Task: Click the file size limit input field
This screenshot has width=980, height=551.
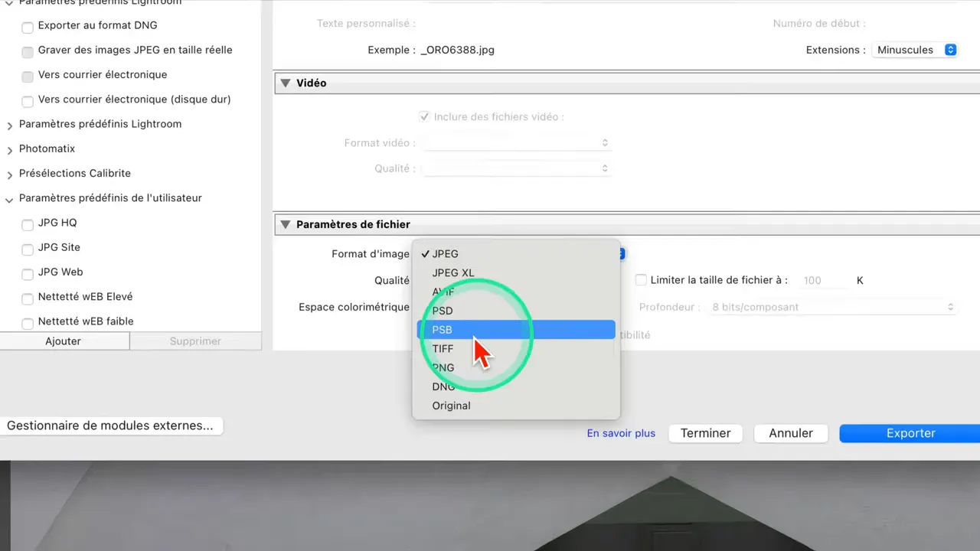Action: click(x=823, y=281)
